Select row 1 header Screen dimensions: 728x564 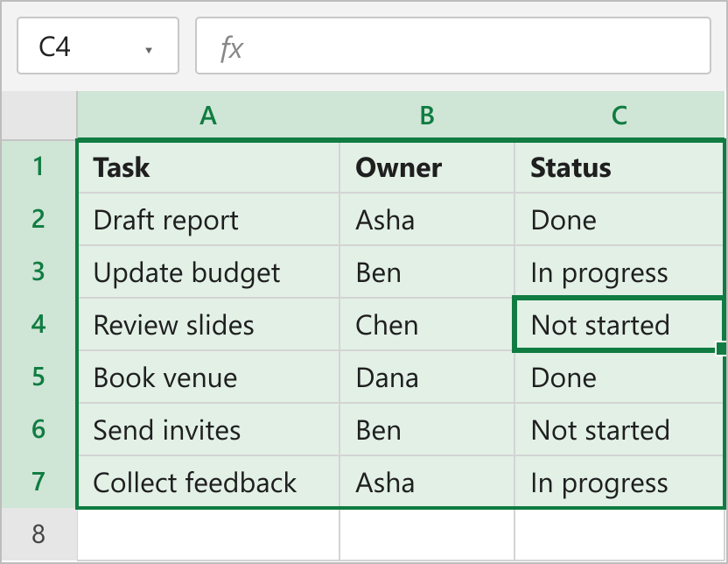(38, 166)
